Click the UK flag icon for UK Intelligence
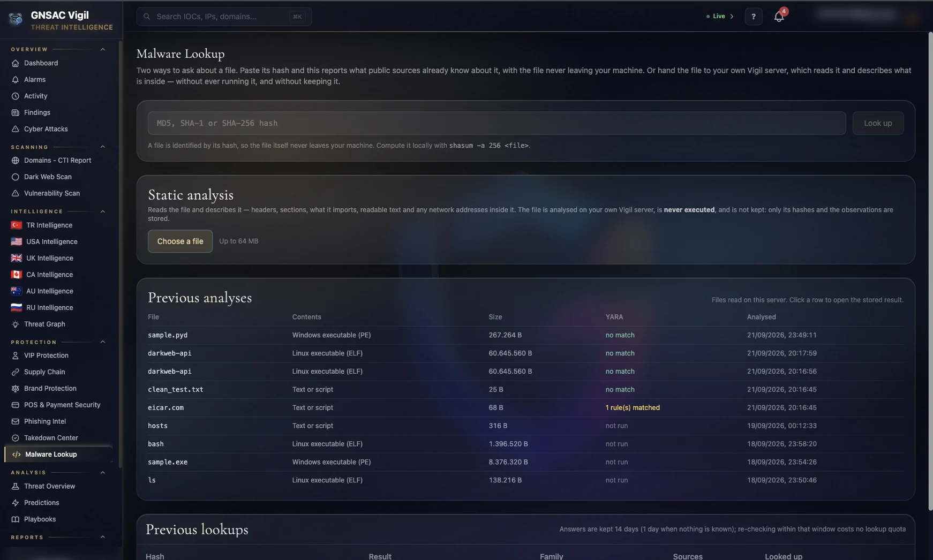The height and width of the screenshot is (560, 933). [17, 258]
